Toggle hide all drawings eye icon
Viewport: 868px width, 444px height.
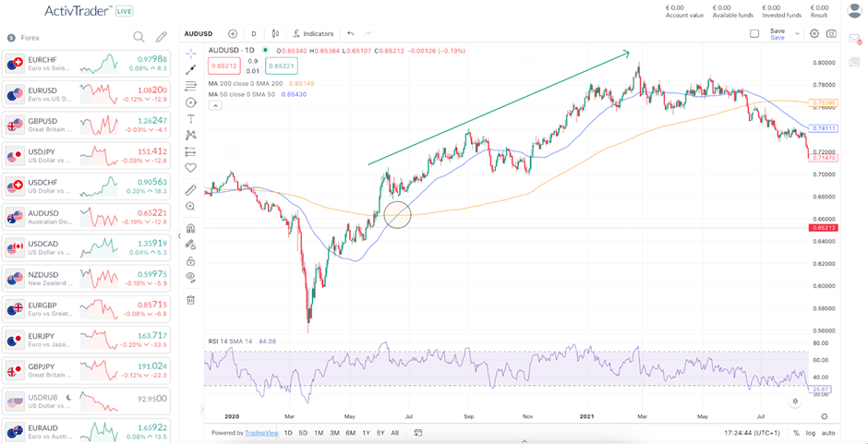coord(191,276)
